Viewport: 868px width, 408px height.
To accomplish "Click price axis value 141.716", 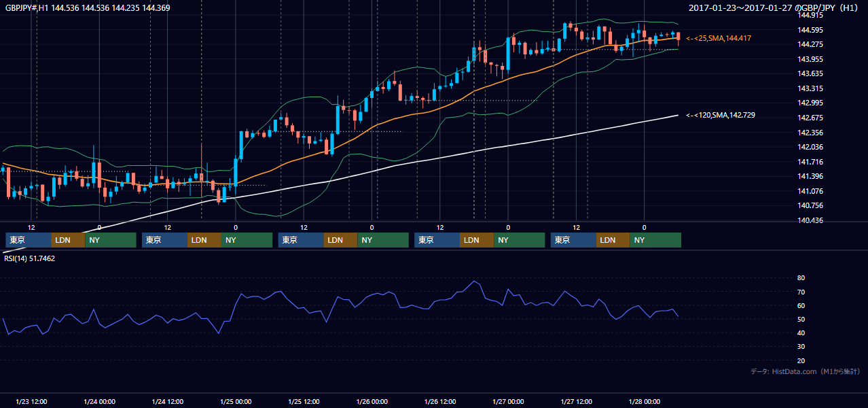I will tap(811, 163).
